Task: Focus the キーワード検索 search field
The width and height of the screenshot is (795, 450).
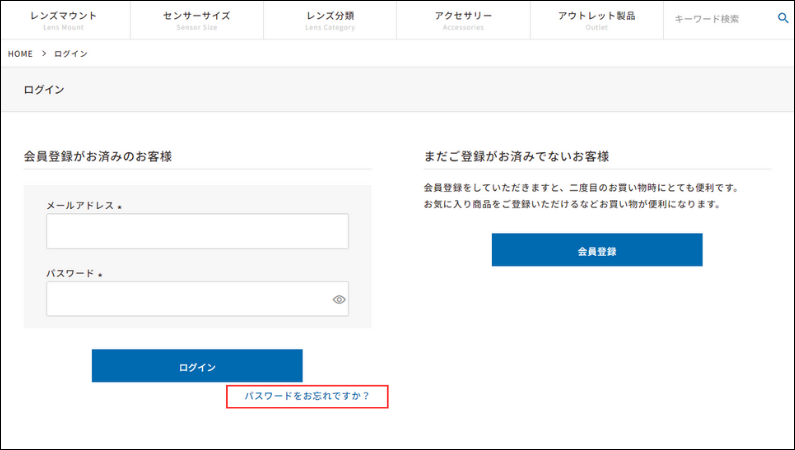Action: tap(720, 19)
